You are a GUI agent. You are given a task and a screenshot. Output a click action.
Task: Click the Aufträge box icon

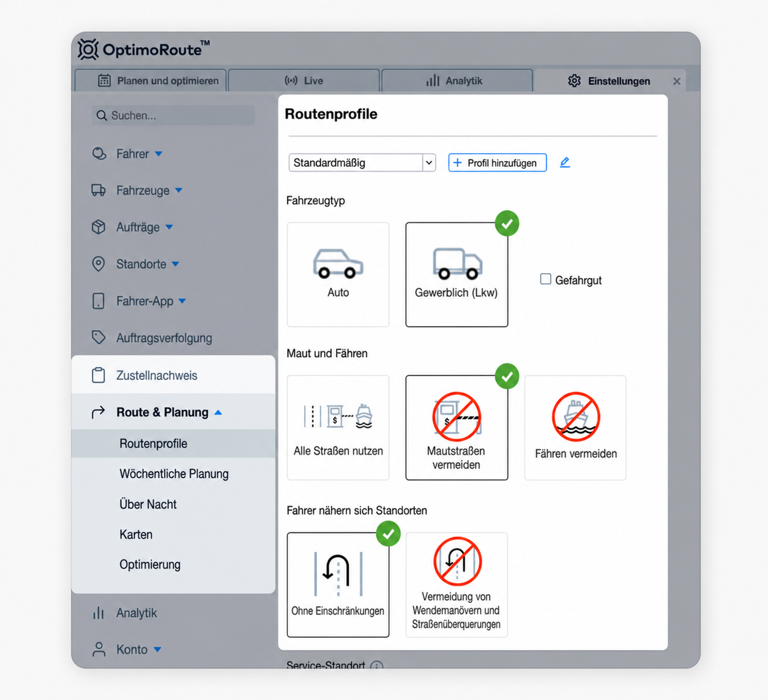(x=98, y=227)
